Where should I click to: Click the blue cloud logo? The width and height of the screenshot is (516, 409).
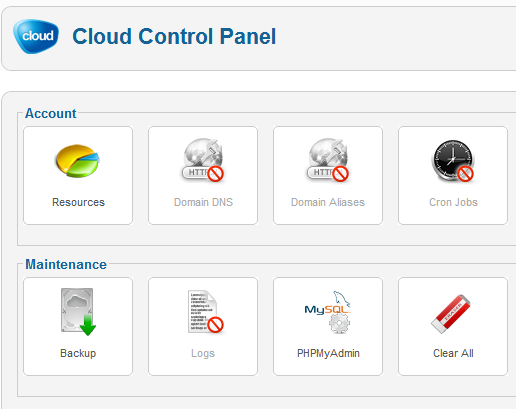(x=36, y=36)
